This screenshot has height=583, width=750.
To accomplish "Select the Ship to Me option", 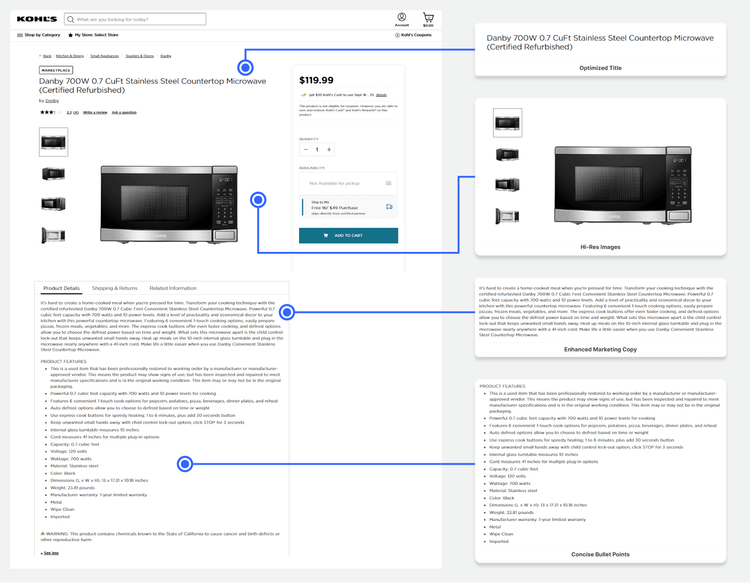I will [349, 208].
